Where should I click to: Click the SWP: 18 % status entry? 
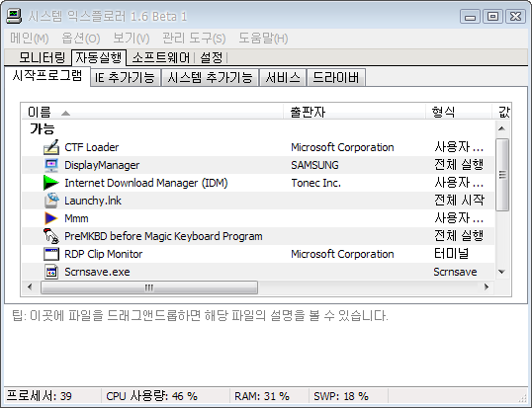340,396
